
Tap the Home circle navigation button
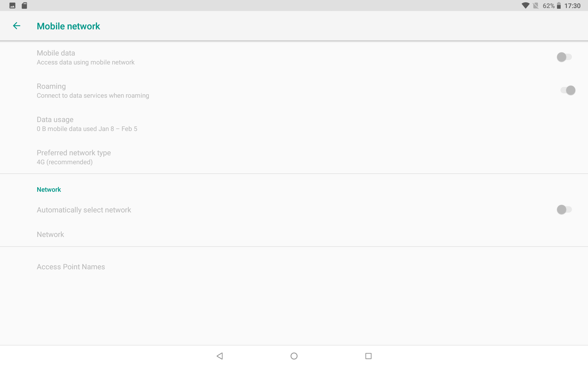pyautogui.click(x=294, y=356)
